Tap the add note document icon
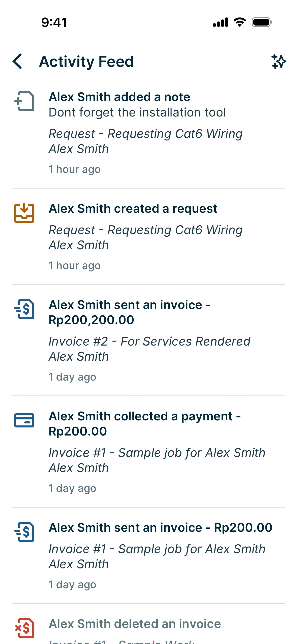The image size is (297, 644). coord(24,101)
